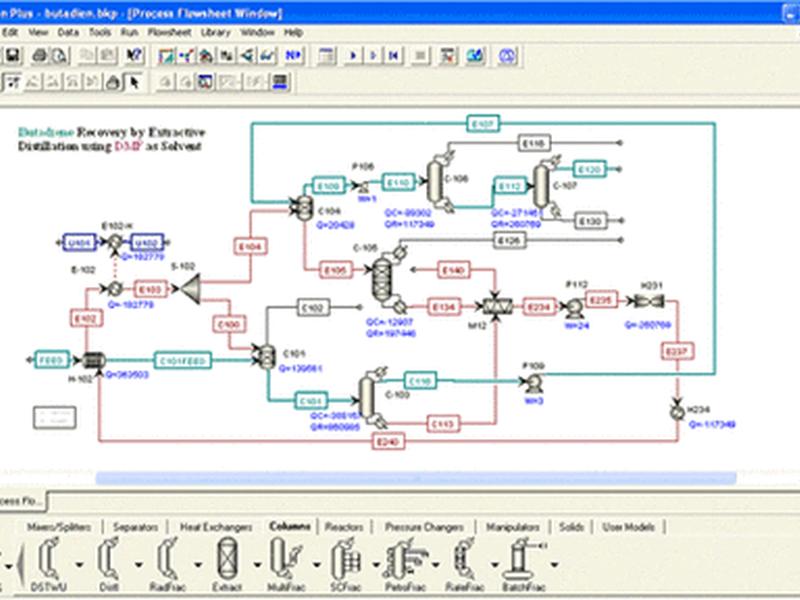Expand the RadFrac icon variants dropdown arrow

coord(198,564)
